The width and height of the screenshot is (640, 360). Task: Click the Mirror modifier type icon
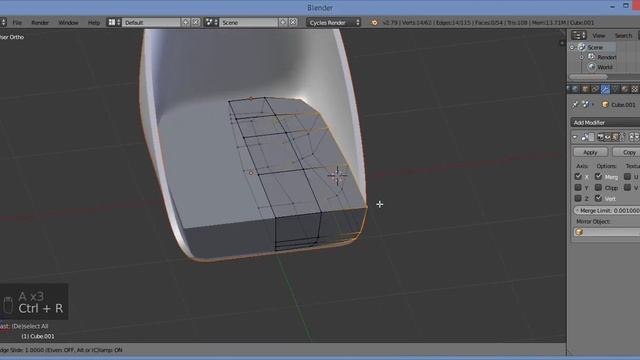point(585,137)
